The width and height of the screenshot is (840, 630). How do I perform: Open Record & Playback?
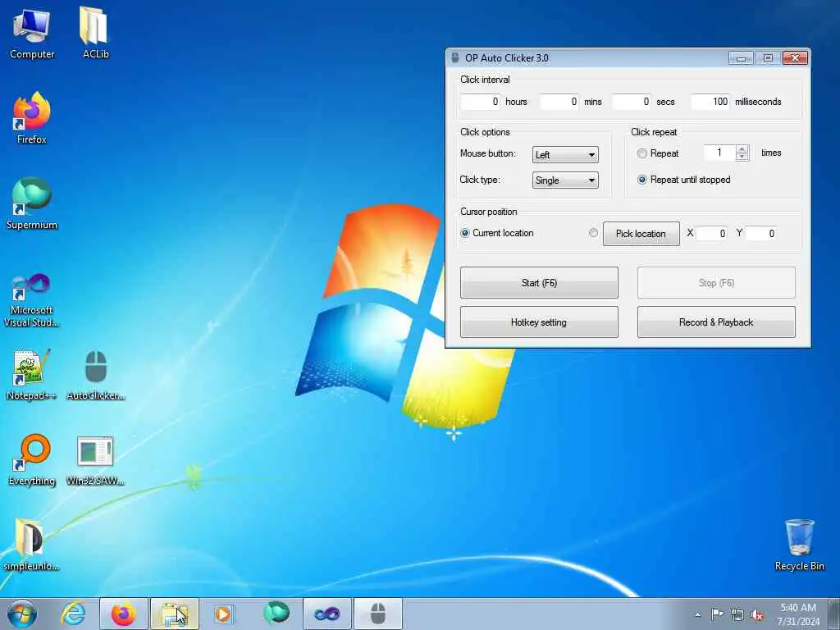[x=716, y=322]
